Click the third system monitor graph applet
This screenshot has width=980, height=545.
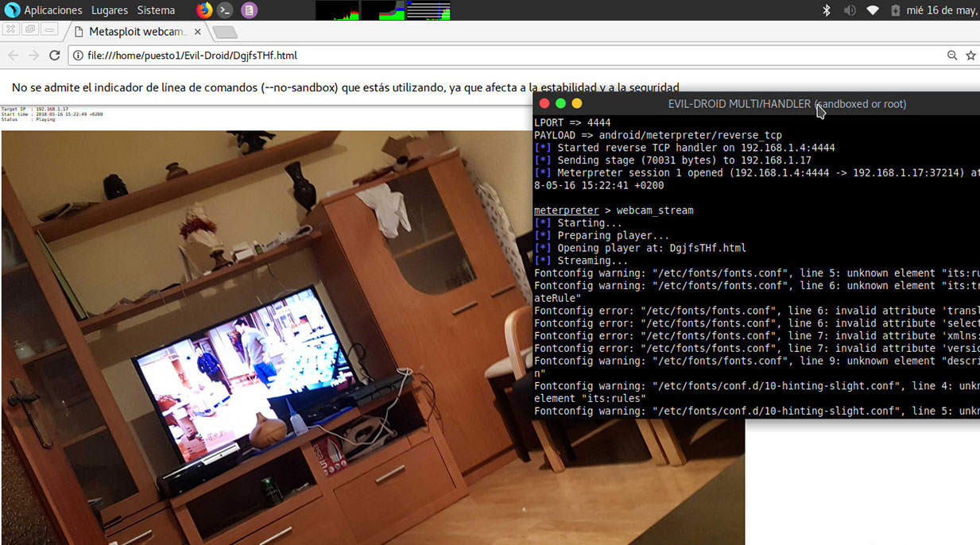tap(428, 10)
